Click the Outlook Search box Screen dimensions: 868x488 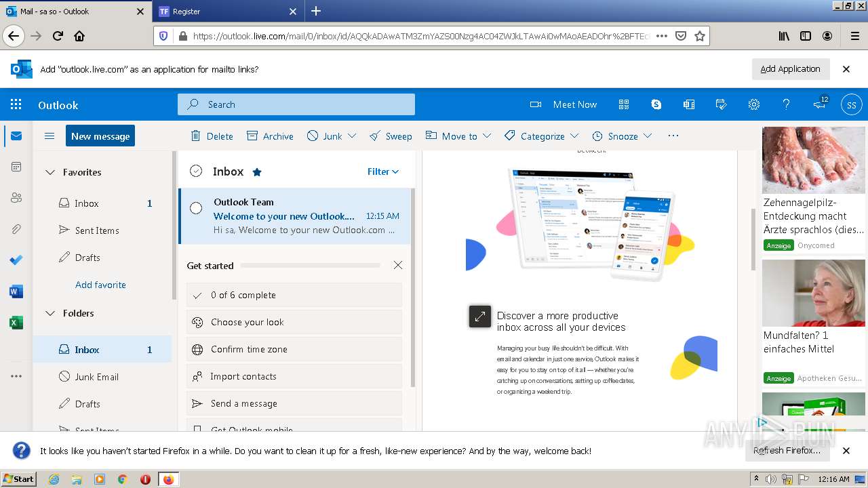pyautogui.click(x=296, y=104)
